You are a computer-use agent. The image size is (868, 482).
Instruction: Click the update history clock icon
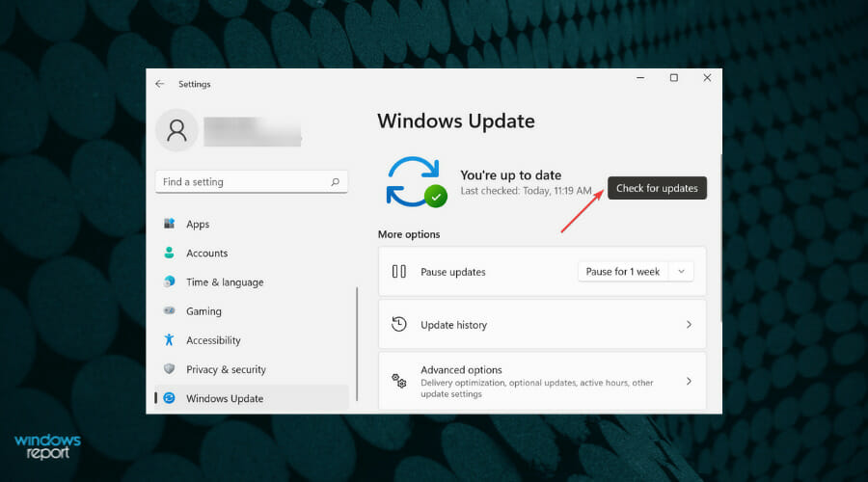coord(398,324)
